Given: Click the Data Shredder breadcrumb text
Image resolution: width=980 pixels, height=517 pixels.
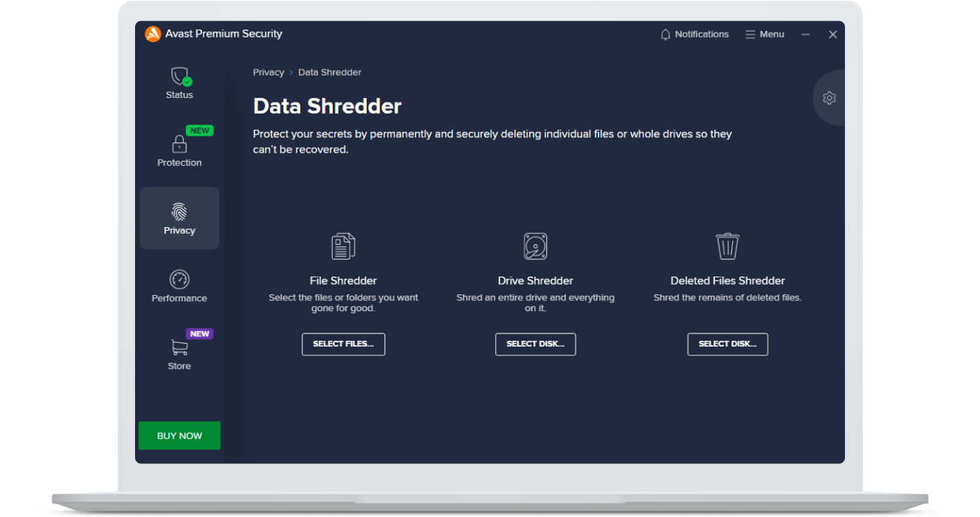Looking at the screenshot, I should pos(330,72).
